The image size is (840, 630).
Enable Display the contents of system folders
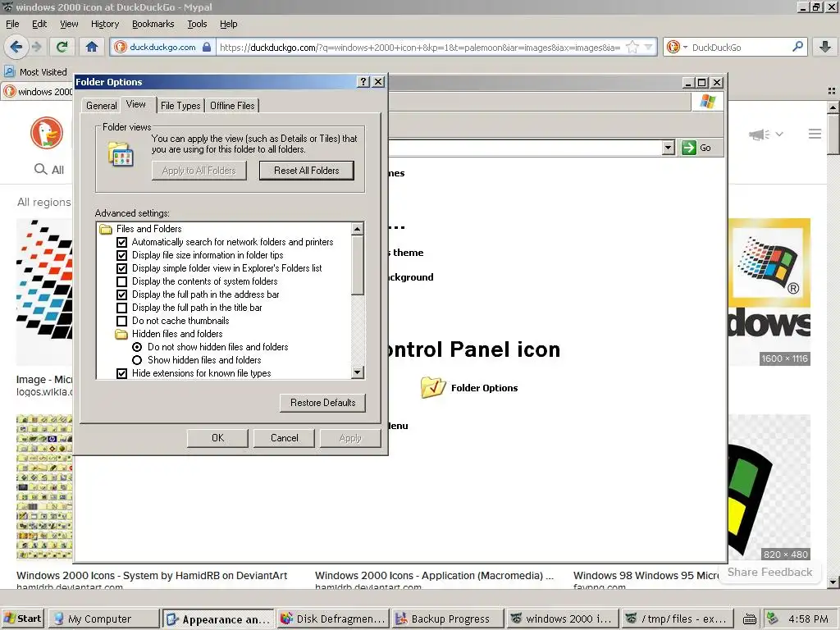[x=121, y=281]
